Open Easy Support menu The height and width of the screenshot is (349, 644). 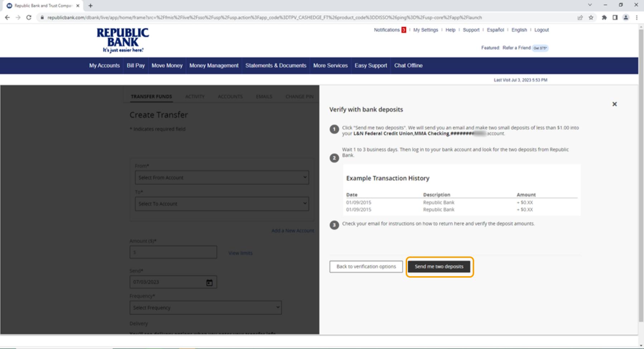pos(371,66)
